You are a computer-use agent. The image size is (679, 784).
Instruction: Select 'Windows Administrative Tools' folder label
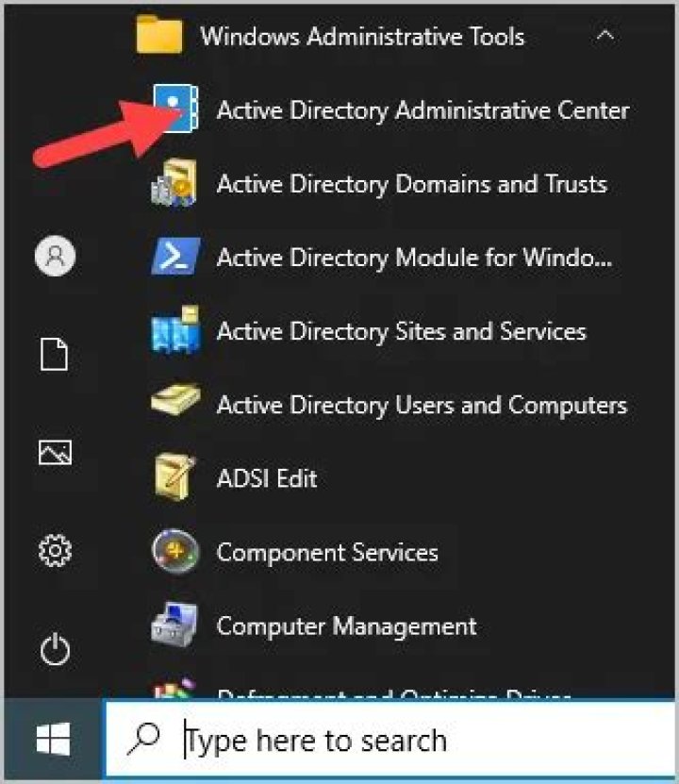click(x=362, y=37)
